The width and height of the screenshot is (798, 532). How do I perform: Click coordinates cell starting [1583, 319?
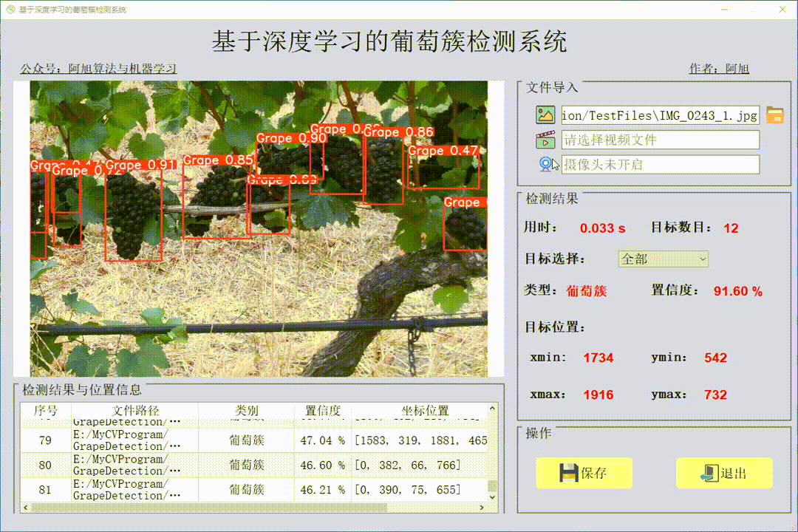tap(420, 440)
